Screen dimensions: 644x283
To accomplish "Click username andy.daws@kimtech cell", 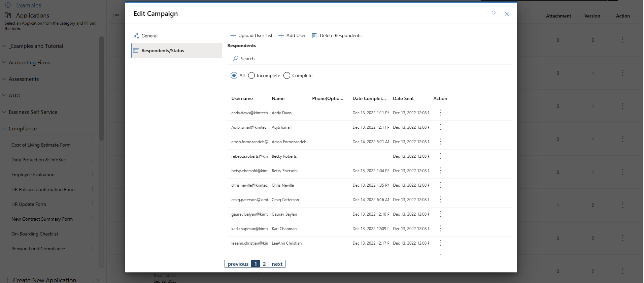I will tap(249, 113).
